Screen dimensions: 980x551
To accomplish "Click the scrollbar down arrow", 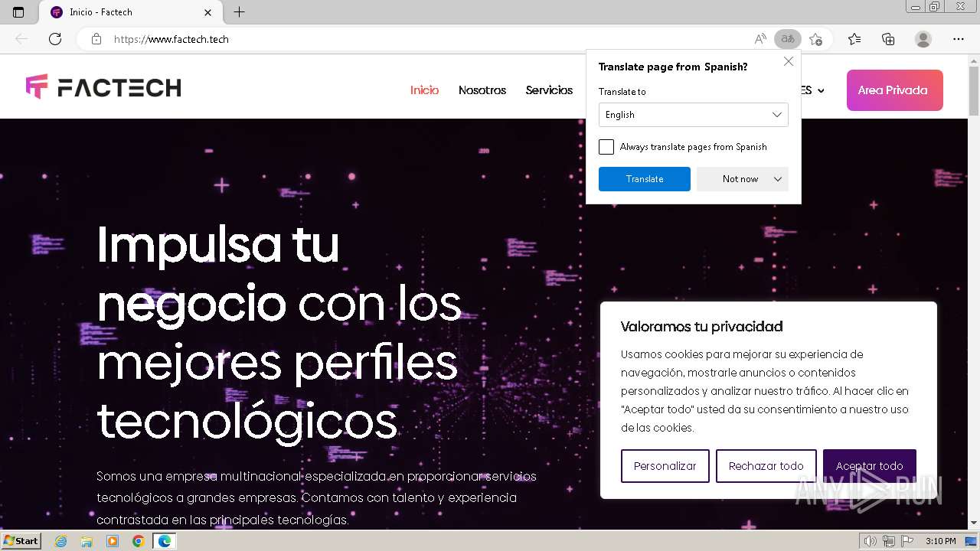I will coord(974,523).
